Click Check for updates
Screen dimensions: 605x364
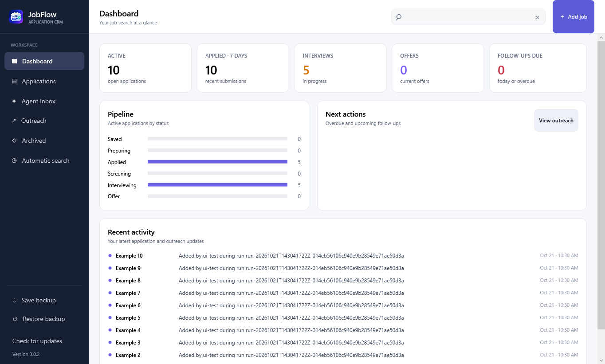37,341
